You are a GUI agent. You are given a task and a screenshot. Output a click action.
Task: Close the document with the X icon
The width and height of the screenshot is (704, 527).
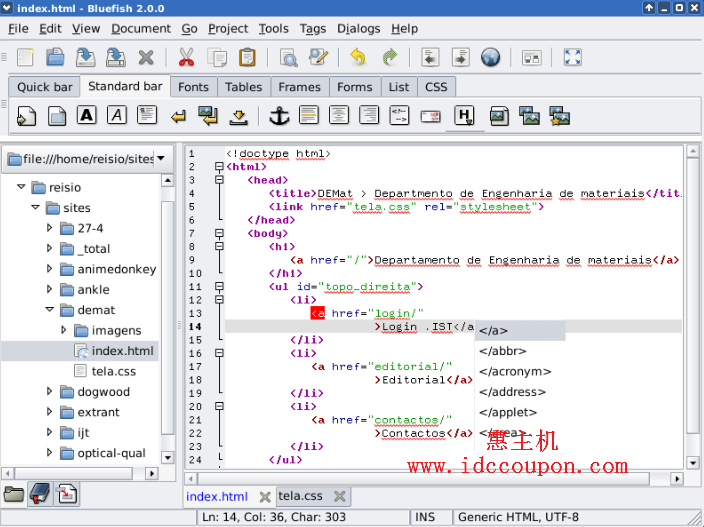pos(146,57)
